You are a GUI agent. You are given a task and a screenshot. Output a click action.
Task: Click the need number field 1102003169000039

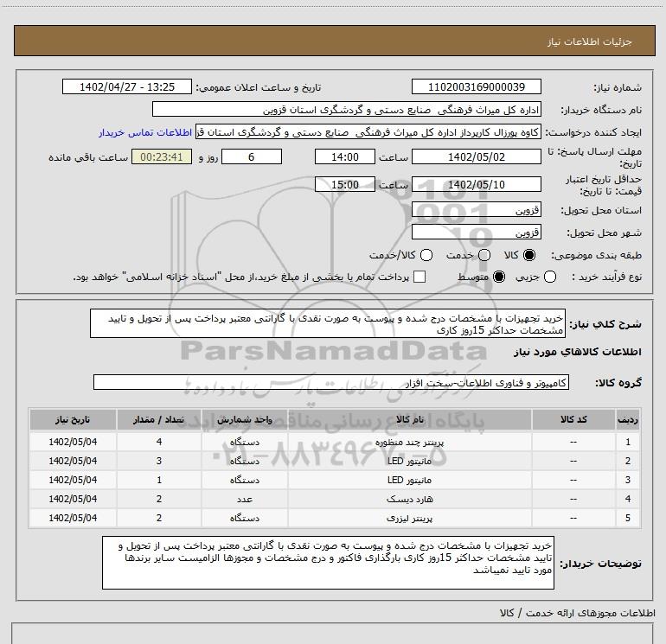[476, 86]
